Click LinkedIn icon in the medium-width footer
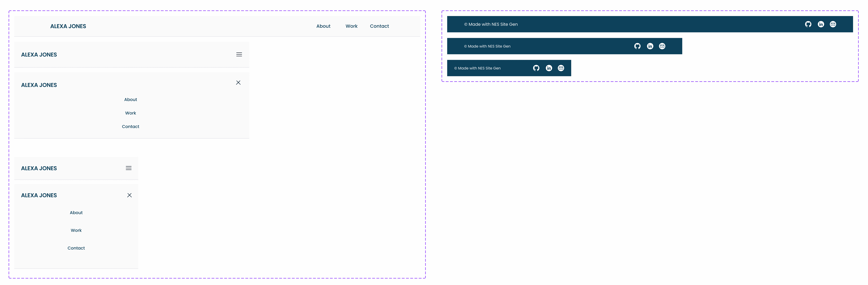868x285 pixels. click(x=650, y=46)
